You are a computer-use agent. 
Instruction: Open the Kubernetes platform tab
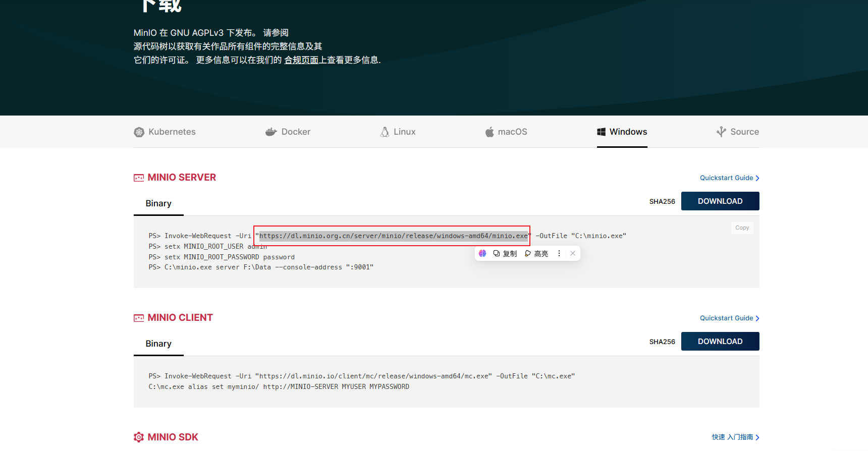[x=165, y=132]
